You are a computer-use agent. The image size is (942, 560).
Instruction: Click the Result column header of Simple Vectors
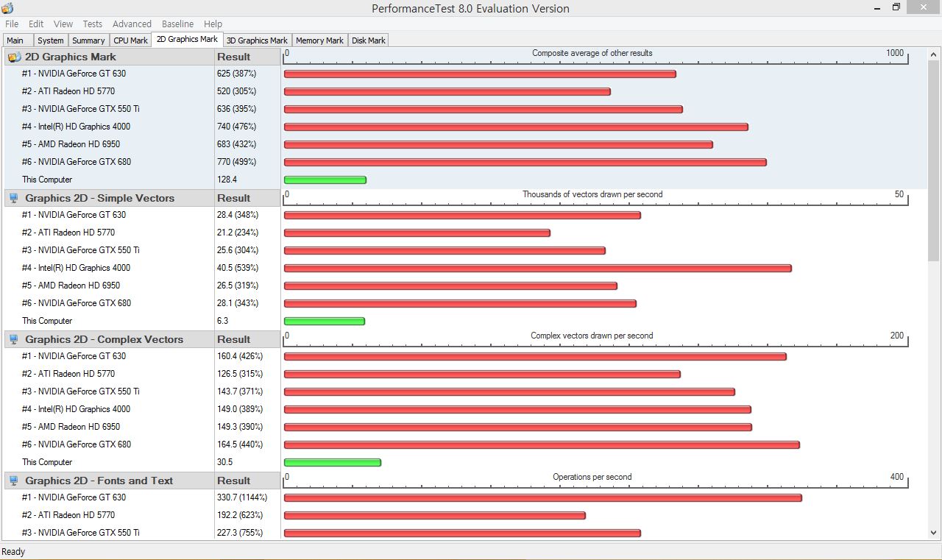(x=247, y=198)
